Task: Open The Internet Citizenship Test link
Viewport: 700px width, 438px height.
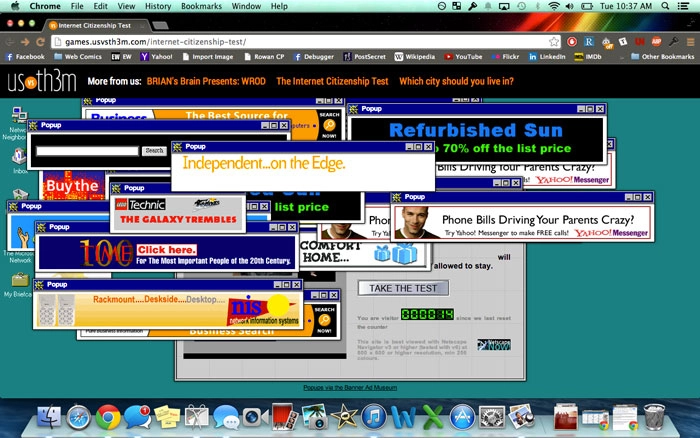Action: (332, 81)
